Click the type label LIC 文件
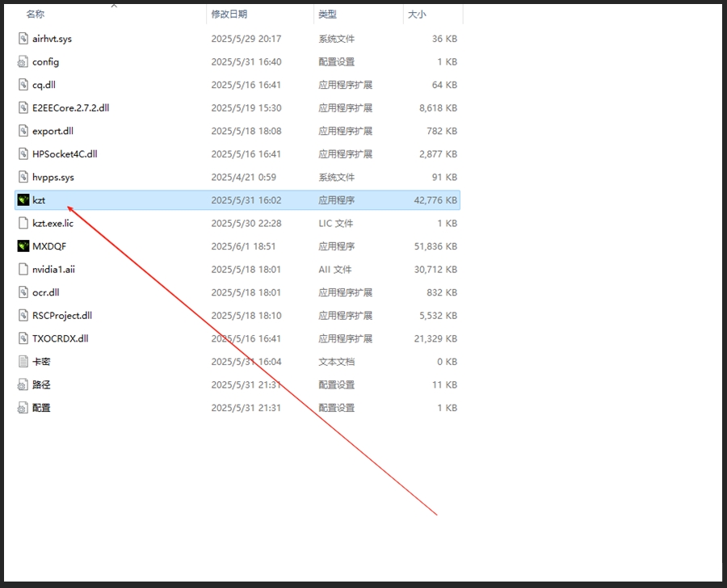 point(335,224)
